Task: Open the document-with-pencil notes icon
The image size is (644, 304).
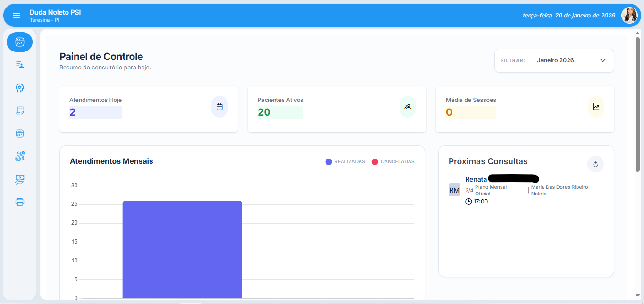Action: pos(19,110)
